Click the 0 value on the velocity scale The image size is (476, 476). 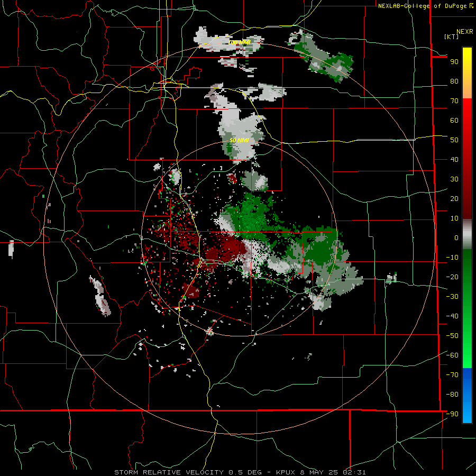[x=456, y=238]
